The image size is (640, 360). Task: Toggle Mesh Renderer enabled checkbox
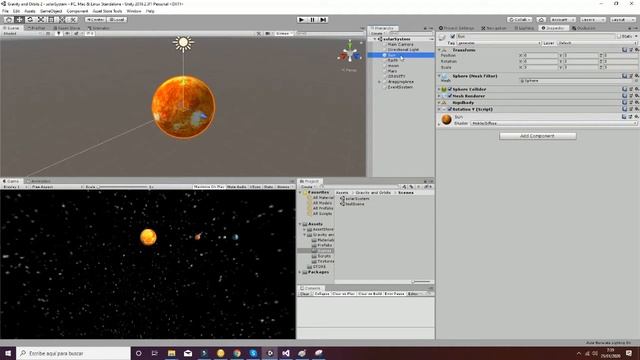point(450,96)
